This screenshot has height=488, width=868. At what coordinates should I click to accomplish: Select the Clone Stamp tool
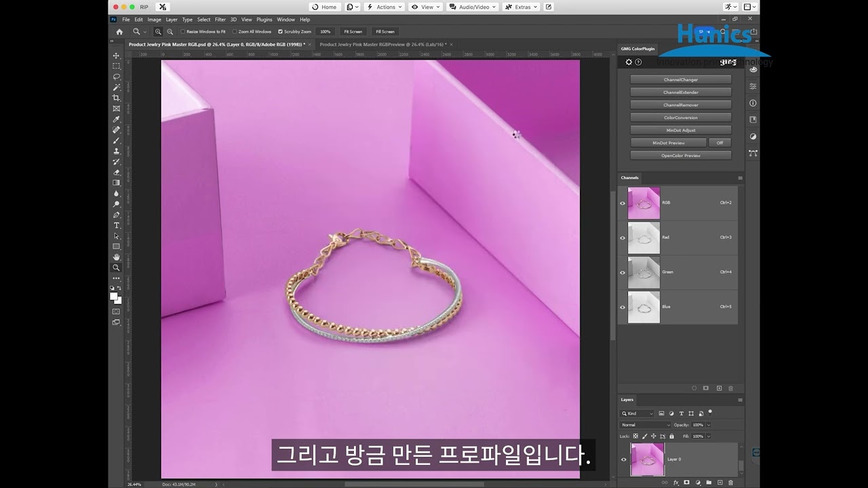tap(116, 151)
